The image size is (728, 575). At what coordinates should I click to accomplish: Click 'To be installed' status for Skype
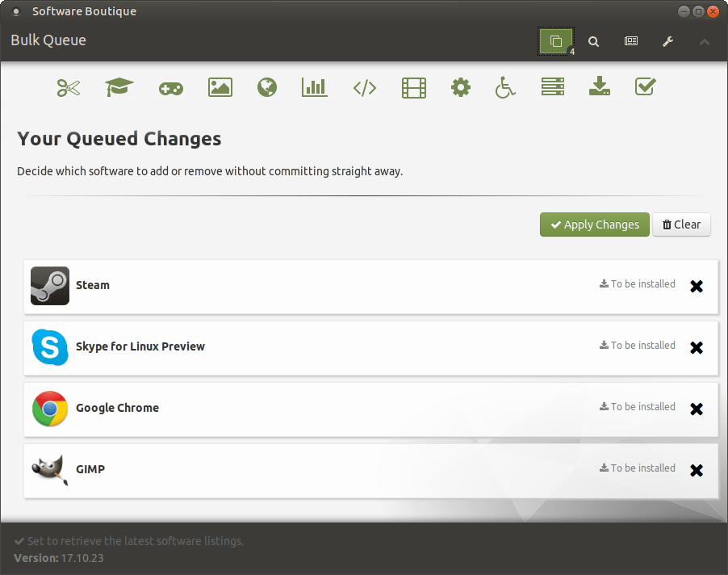coord(637,345)
